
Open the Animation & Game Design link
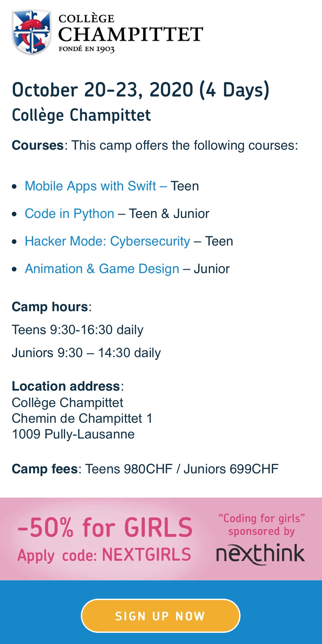click(x=102, y=269)
